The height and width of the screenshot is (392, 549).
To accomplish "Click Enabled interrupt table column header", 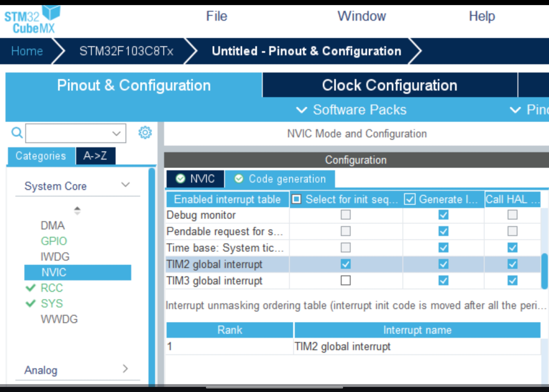I will (227, 199).
